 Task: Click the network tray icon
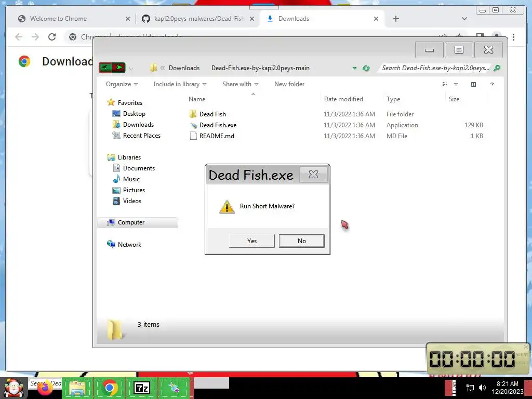[470, 388]
